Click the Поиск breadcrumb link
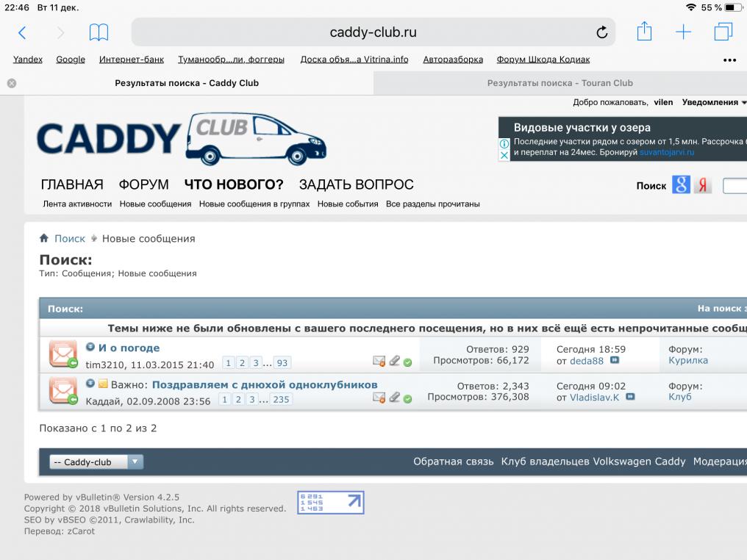747x560 pixels. pos(70,239)
